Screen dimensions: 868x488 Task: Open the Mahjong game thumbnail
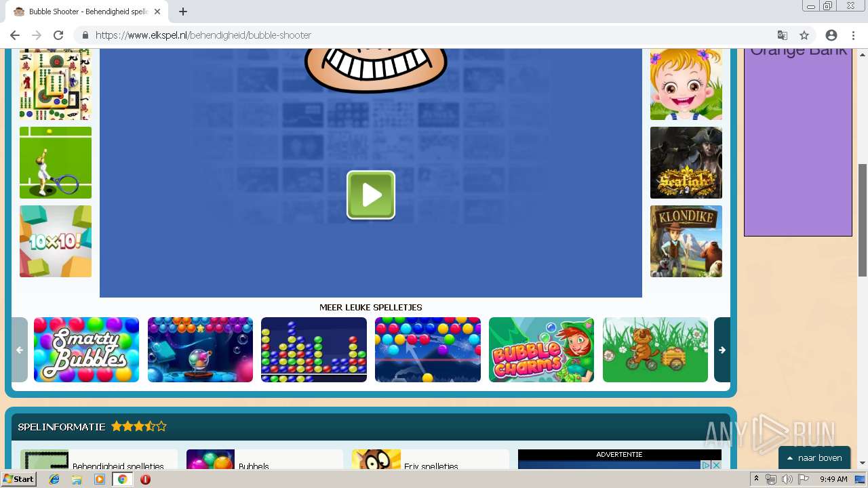coord(56,85)
